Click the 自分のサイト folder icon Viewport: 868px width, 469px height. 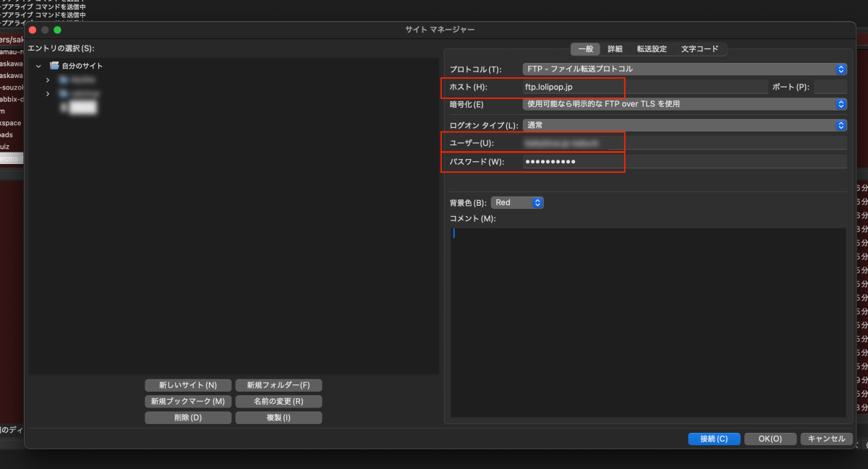pos(54,66)
